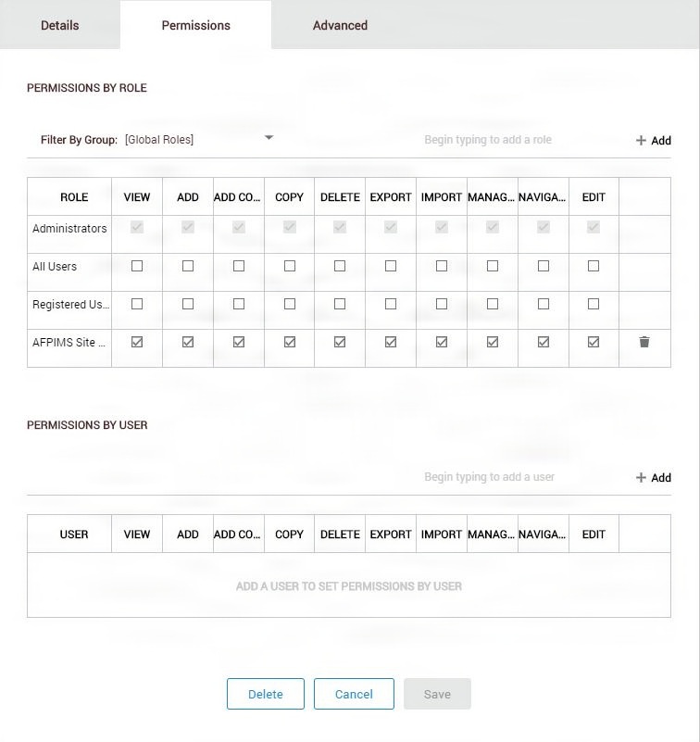700x742 pixels.
Task: Enable Add Content permission for Registered Users
Action: (x=239, y=304)
